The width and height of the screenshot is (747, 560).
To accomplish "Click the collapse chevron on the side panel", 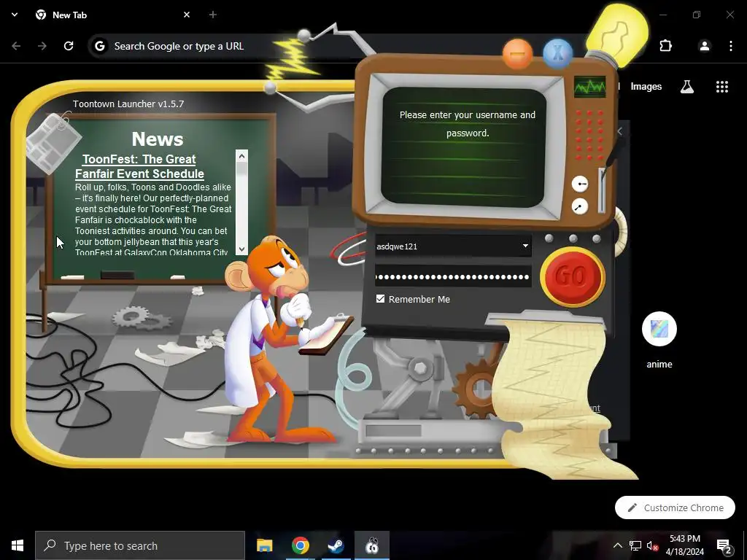I will point(619,131).
